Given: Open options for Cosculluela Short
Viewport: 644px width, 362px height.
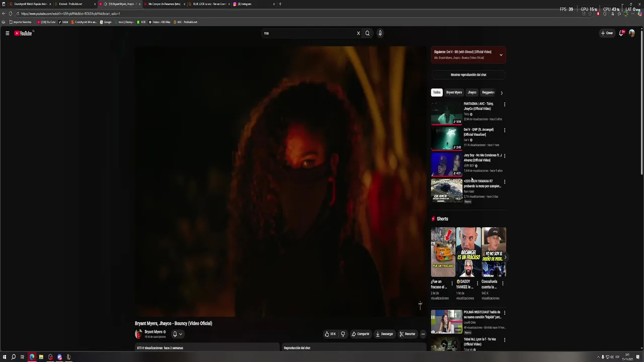Looking at the screenshot, I should (503, 283).
